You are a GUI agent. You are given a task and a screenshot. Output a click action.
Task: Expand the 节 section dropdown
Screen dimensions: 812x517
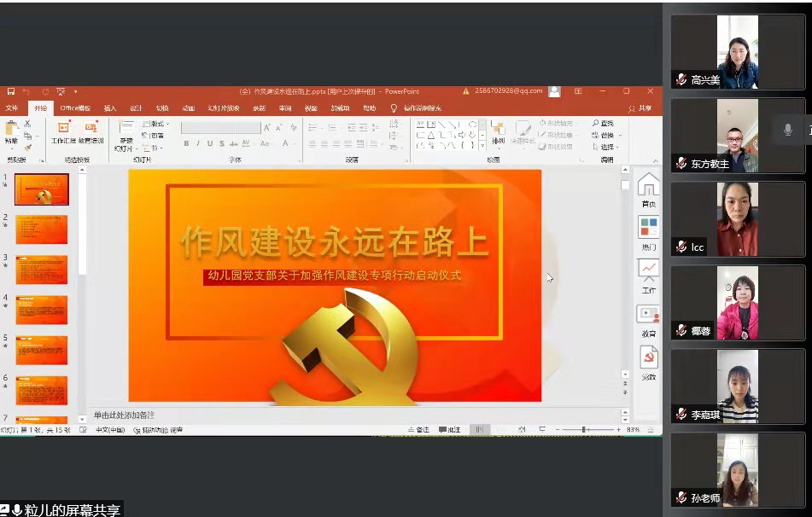tap(154, 148)
